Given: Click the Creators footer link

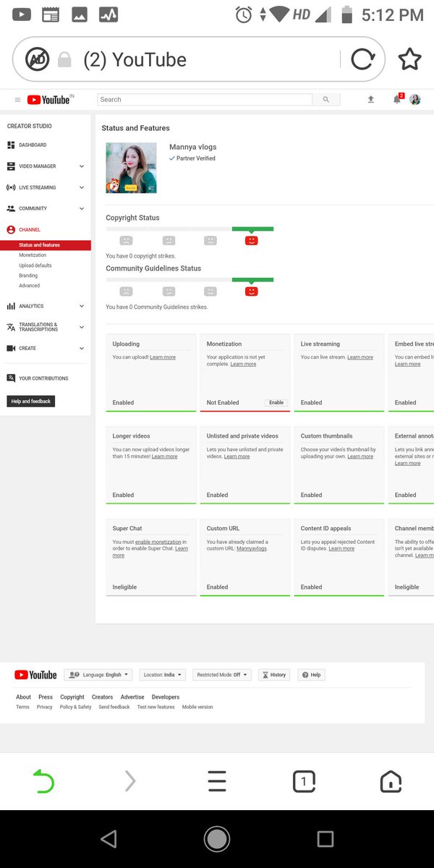Looking at the screenshot, I should [x=102, y=697].
